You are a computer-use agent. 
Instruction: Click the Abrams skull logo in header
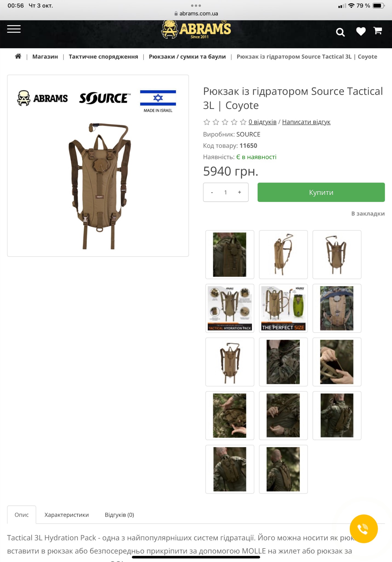[196, 29]
